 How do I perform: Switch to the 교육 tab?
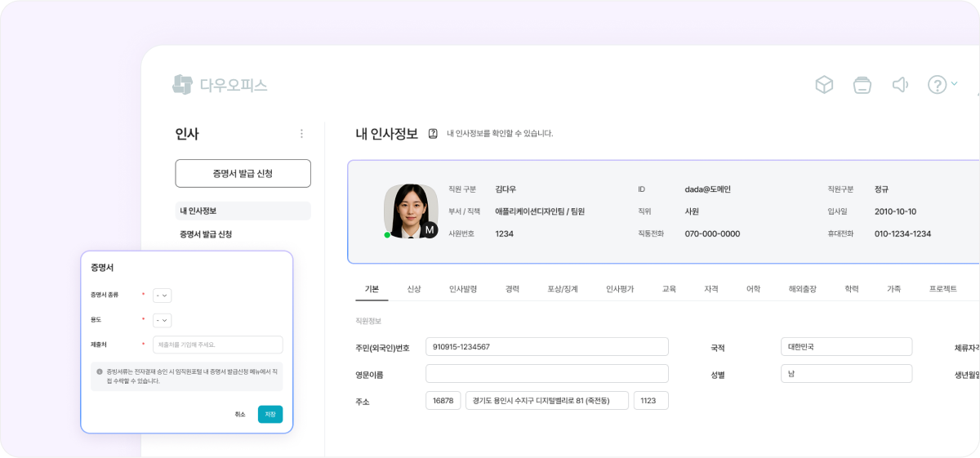click(669, 289)
